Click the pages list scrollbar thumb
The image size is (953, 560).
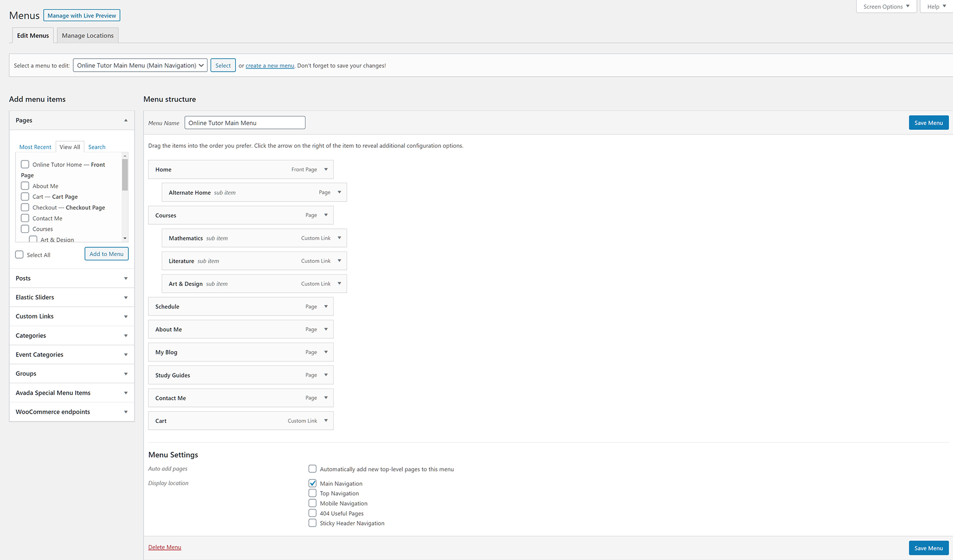(125, 175)
